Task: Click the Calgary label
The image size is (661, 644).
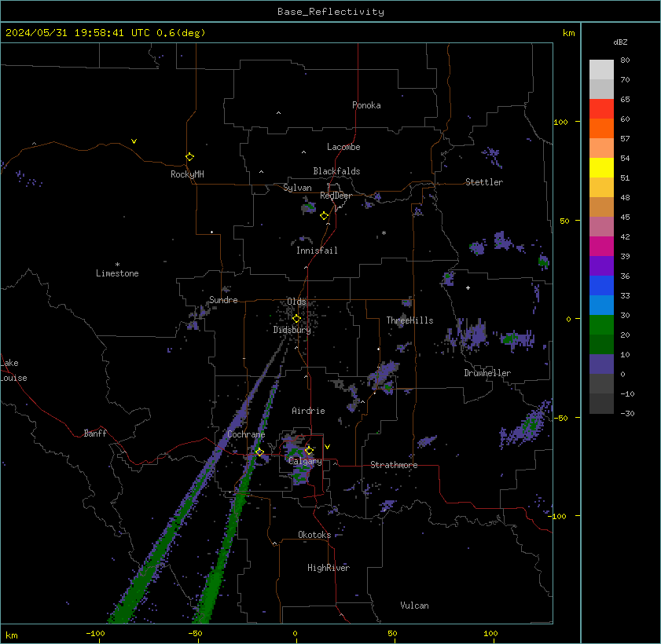Action: (x=305, y=461)
